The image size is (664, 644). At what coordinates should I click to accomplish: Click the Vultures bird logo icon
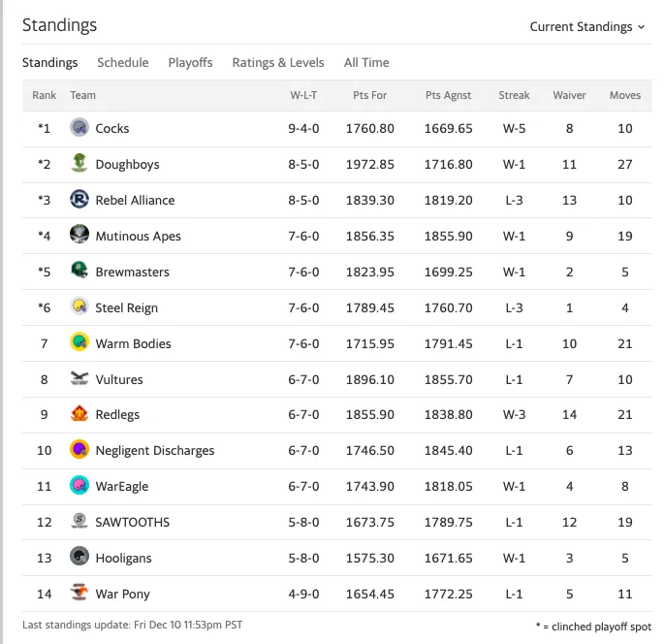(x=79, y=378)
